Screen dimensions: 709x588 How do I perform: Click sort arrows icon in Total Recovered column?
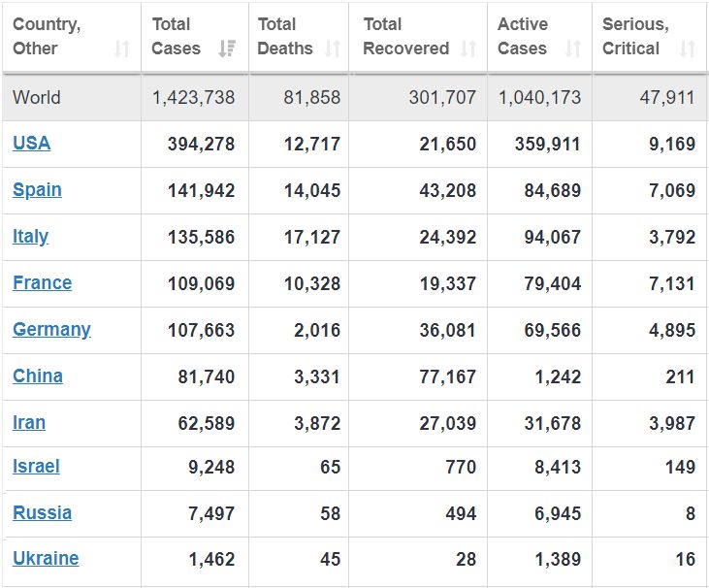(x=469, y=49)
